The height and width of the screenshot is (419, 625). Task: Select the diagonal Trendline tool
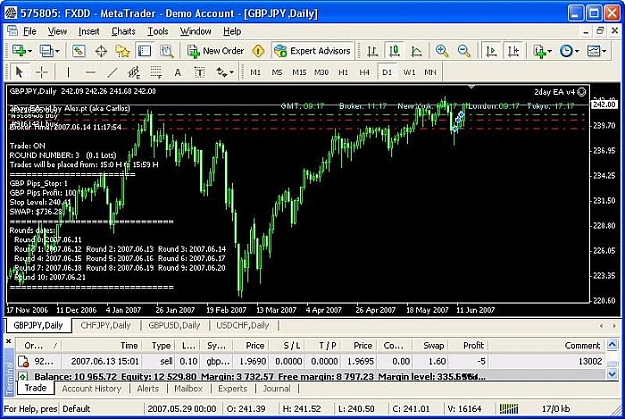point(112,72)
